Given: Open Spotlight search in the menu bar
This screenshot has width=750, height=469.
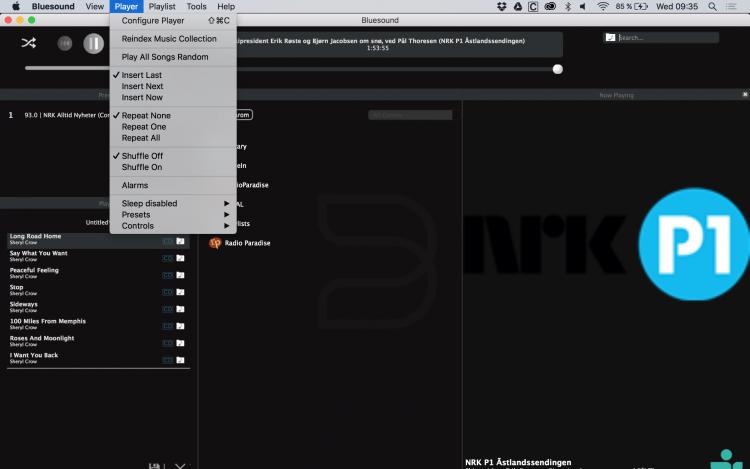Looking at the screenshot, I should (712, 6).
